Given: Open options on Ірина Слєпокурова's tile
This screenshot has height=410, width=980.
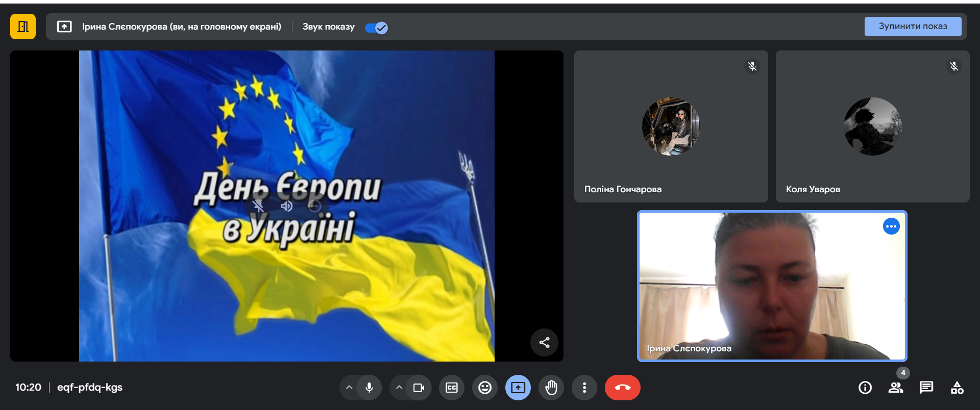Looking at the screenshot, I should pos(891,226).
